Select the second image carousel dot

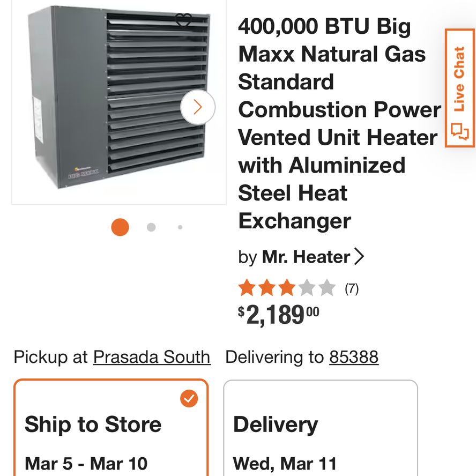click(151, 227)
